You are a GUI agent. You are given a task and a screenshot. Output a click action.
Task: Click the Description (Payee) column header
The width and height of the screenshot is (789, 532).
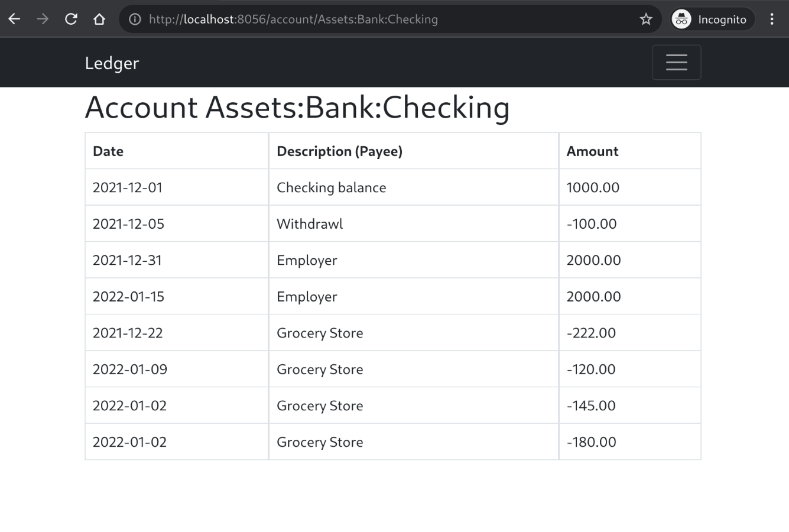[339, 151]
